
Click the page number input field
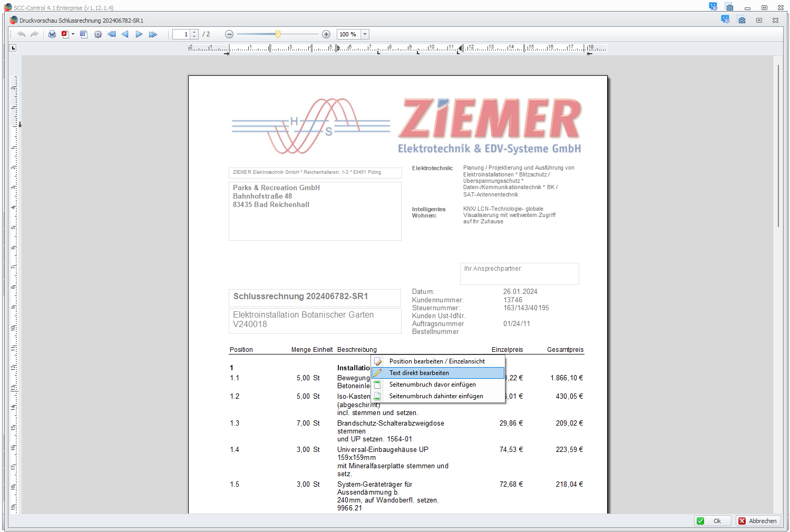181,34
